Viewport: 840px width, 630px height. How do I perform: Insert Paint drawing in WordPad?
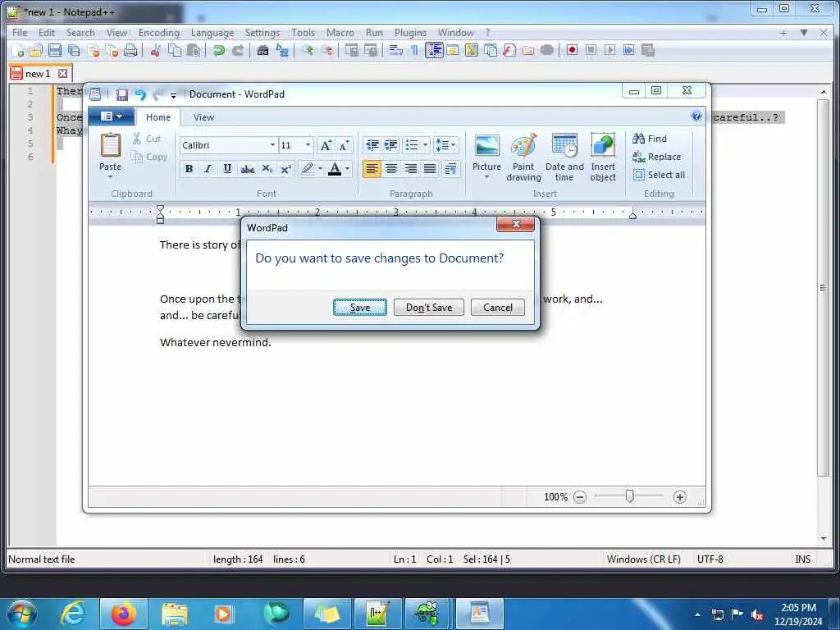[x=523, y=157]
